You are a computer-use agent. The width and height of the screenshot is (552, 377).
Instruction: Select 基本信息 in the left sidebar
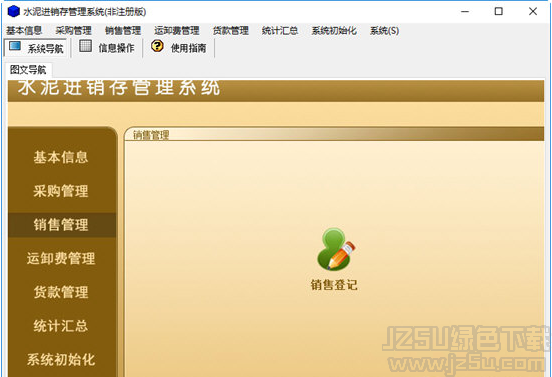(x=61, y=157)
